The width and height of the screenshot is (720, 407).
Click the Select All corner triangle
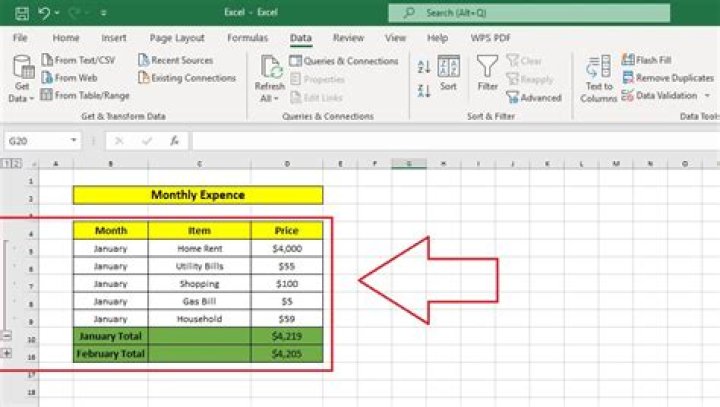[33, 164]
